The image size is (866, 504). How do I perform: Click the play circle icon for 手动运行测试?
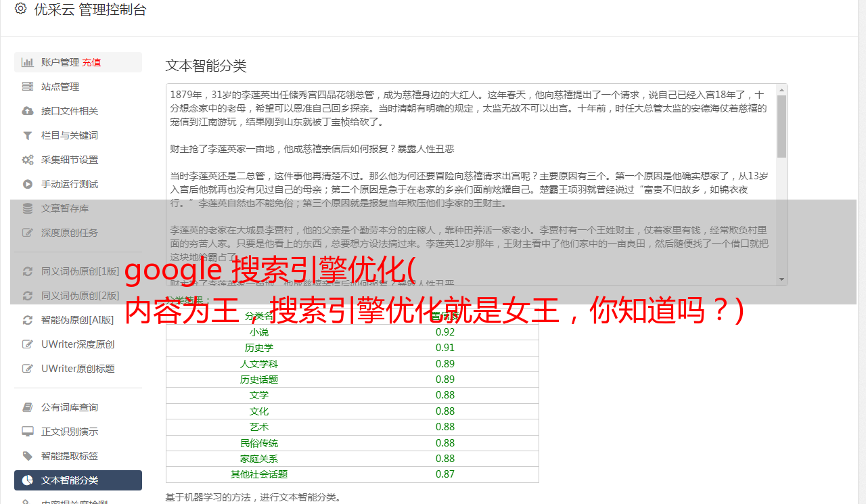click(x=28, y=184)
